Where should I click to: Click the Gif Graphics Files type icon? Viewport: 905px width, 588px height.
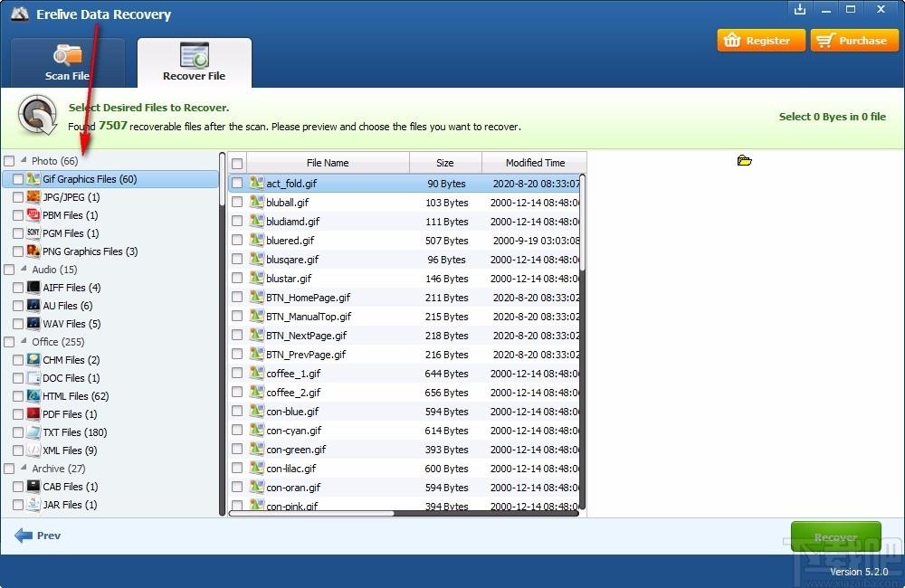pyautogui.click(x=33, y=179)
